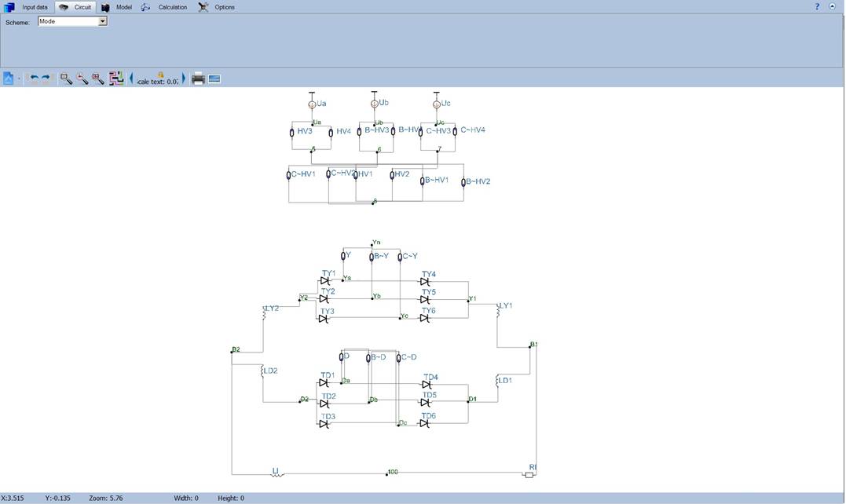
Task: Select the C~D winding element
Action: [x=399, y=358]
